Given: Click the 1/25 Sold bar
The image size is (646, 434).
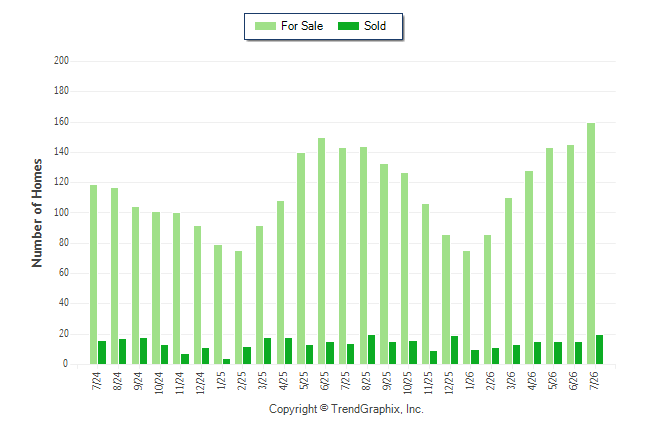Looking at the screenshot, I should click(226, 361).
